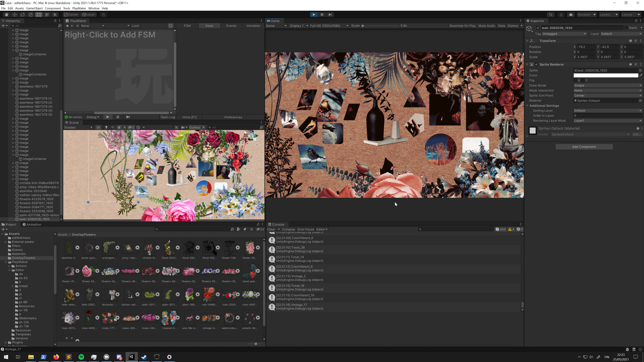Clear the Console log
The image size is (644, 362).
point(271,229)
